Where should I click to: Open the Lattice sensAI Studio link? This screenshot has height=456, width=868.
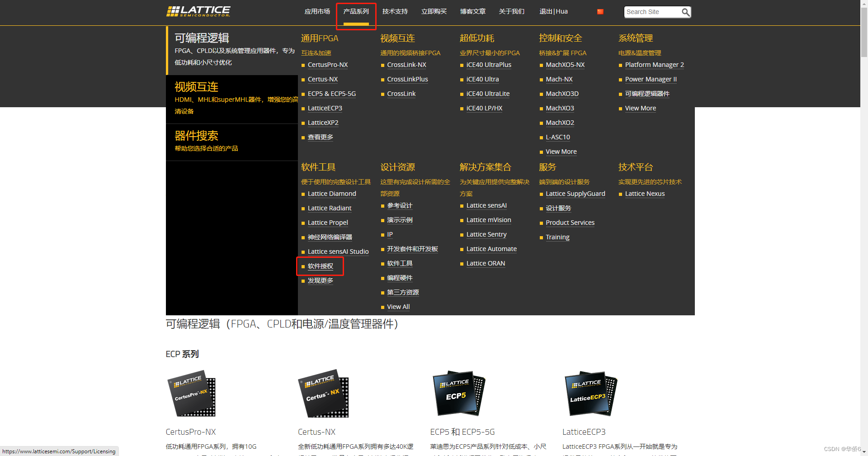tap(338, 252)
